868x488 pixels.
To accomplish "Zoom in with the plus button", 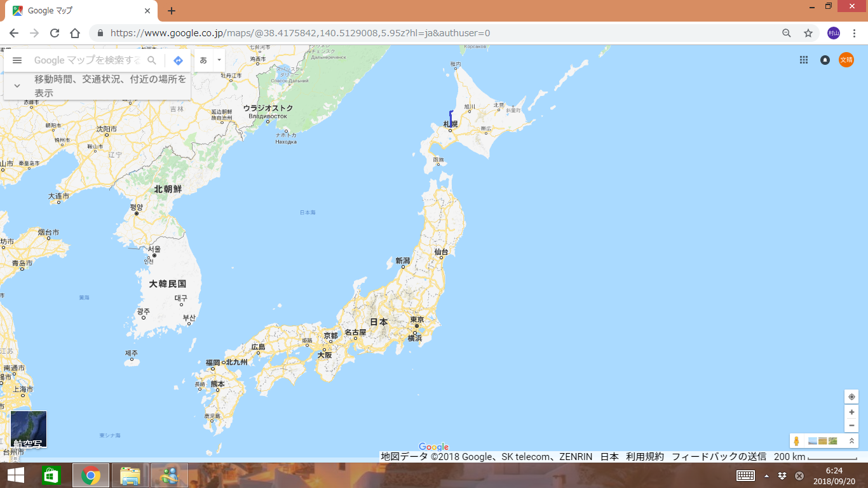I will pos(851,412).
